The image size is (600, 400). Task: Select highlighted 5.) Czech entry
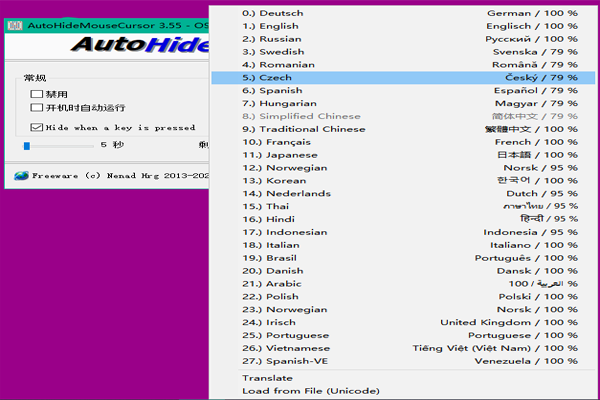click(403, 78)
